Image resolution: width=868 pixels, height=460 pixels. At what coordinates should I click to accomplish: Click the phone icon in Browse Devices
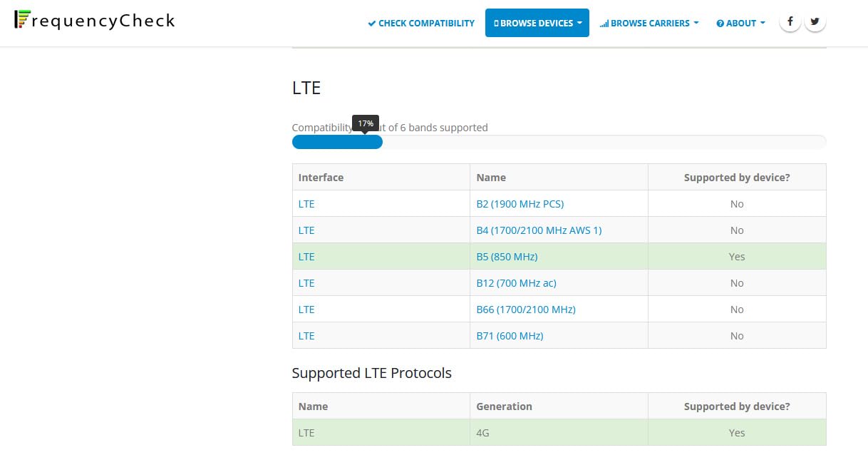coord(496,24)
